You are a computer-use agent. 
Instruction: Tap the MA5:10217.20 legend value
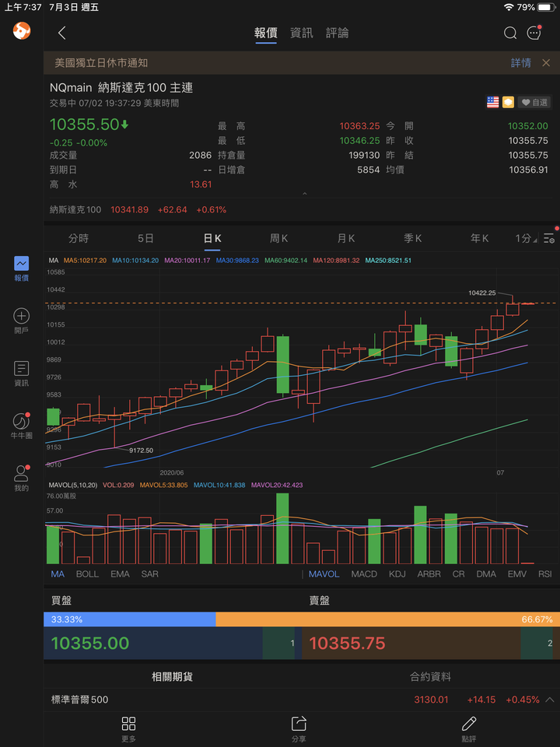pos(86,261)
